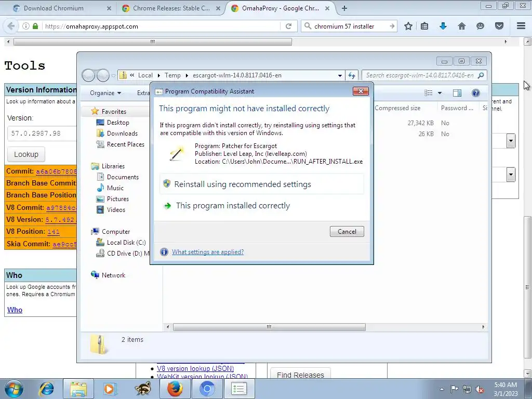Reload the page with the refresh icon
The image size is (532, 399).
(x=288, y=26)
